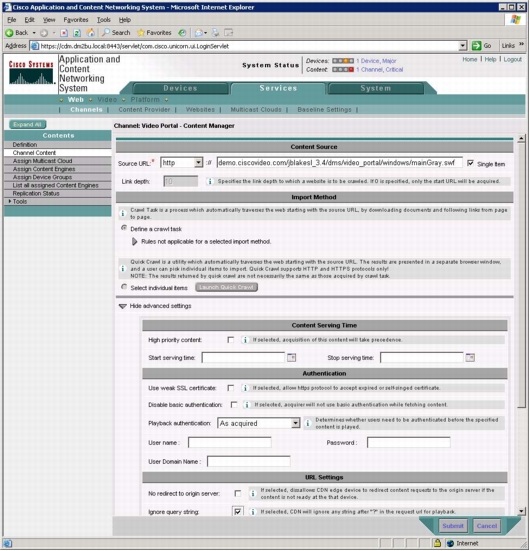Switch to the System tab
The width and height of the screenshot is (530, 551).
pyautogui.click(x=376, y=88)
